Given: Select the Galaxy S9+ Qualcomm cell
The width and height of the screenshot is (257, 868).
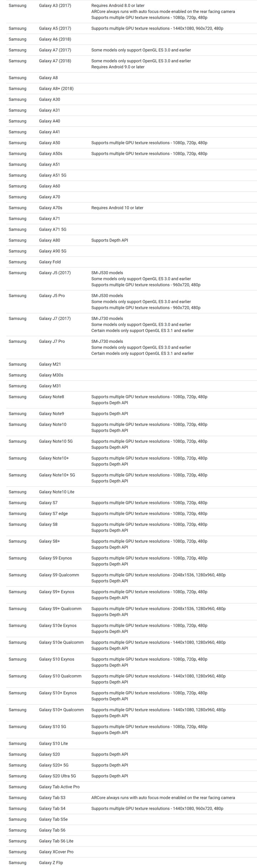Looking at the screenshot, I should [x=60, y=609].
